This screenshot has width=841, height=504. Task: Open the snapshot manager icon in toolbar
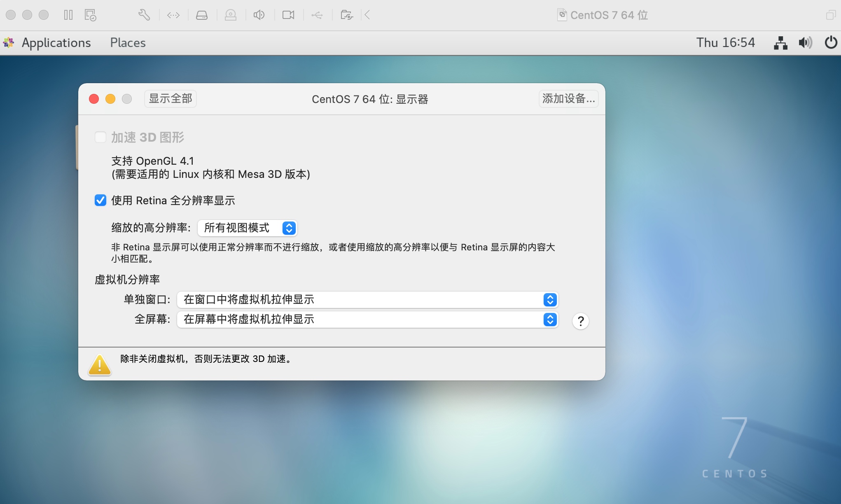(90, 15)
